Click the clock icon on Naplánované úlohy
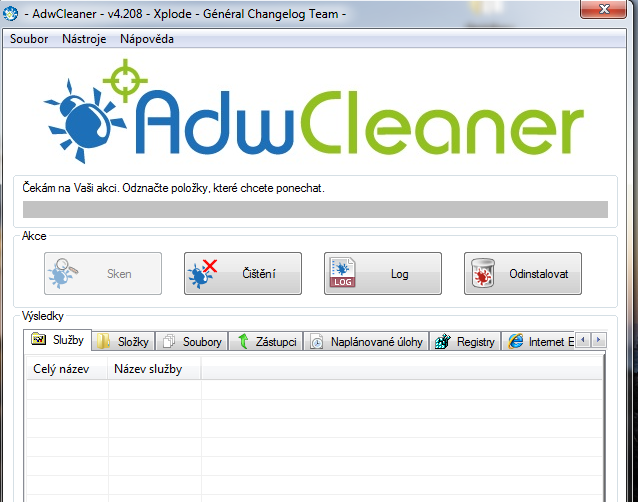The width and height of the screenshot is (638, 502). (317, 342)
